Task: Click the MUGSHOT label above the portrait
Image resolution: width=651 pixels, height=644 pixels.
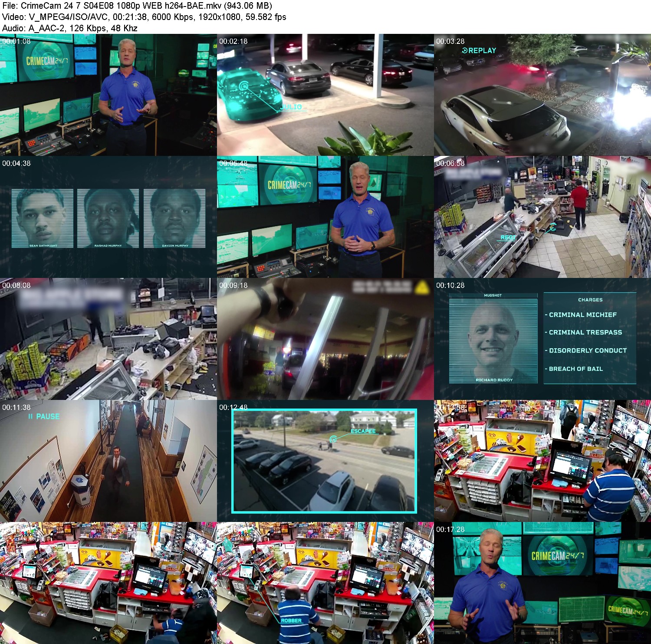Action: point(493,295)
